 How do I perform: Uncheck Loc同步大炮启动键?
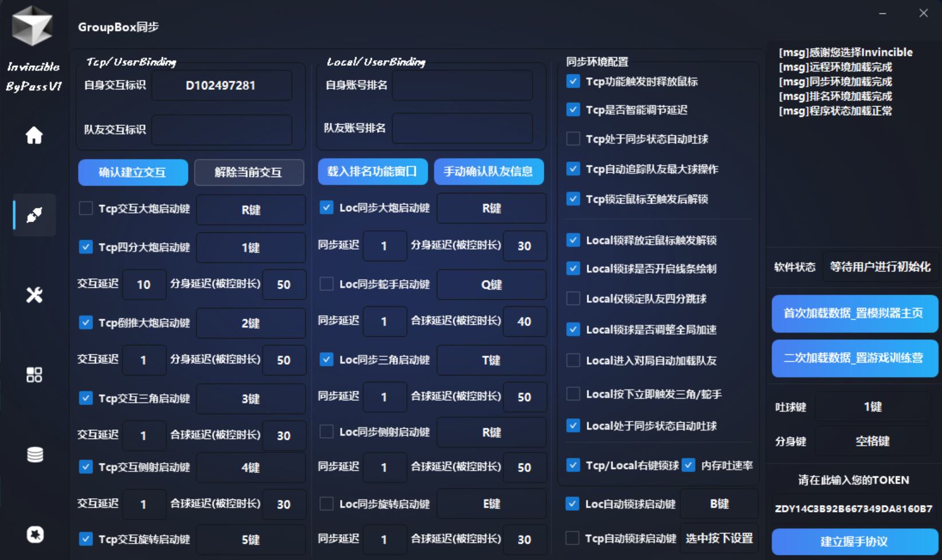(x=327, y=207)
